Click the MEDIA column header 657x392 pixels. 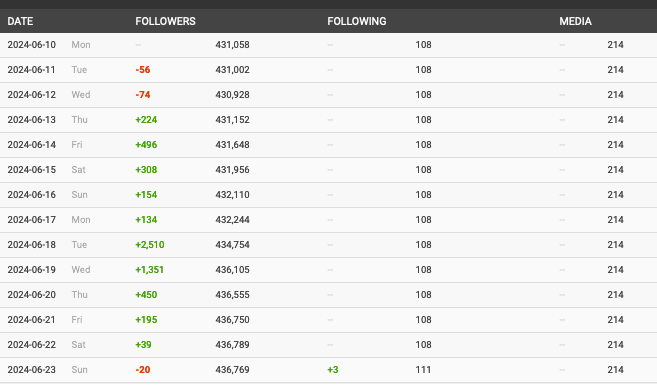point(575,21)
